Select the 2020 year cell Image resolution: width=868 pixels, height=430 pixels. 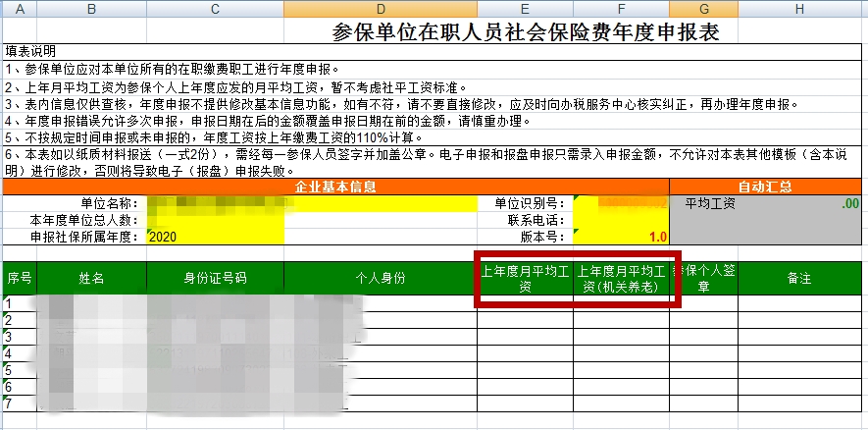216,237
